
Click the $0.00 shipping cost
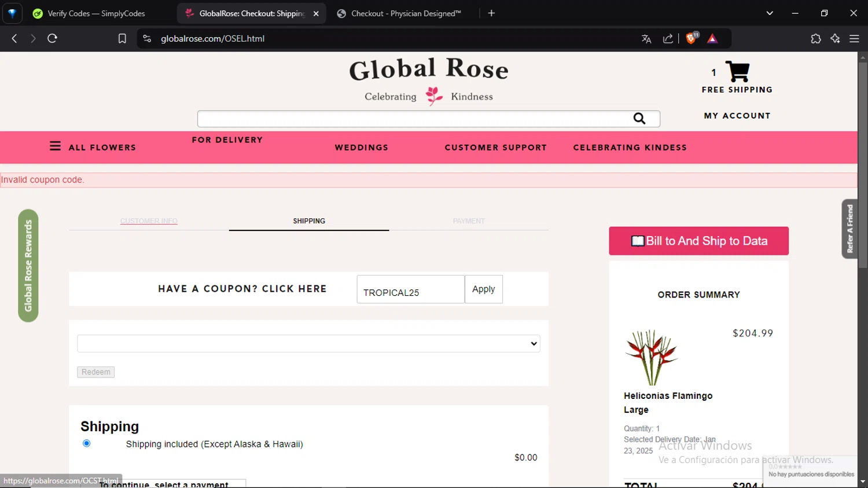526,458
